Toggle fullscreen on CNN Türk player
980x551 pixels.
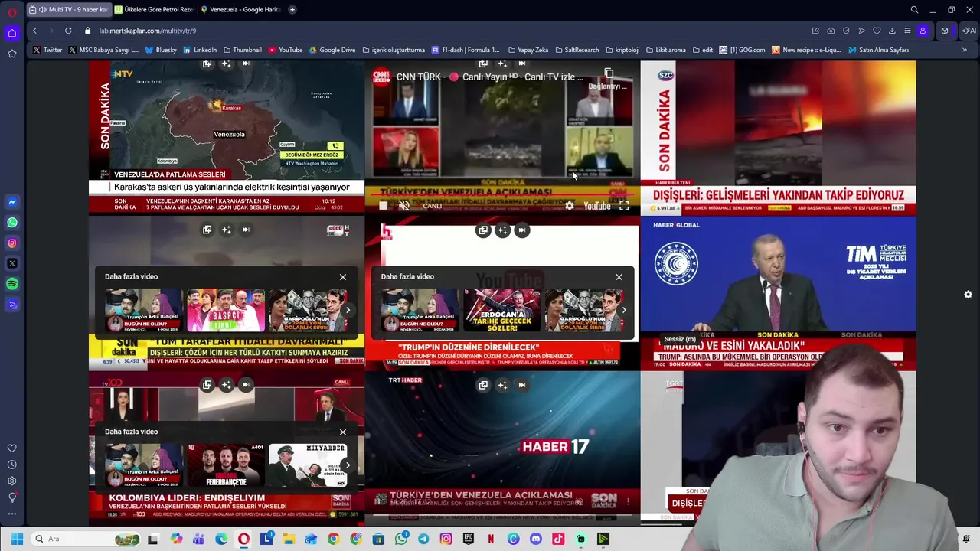pyautogui.click(x=624, y=206)
